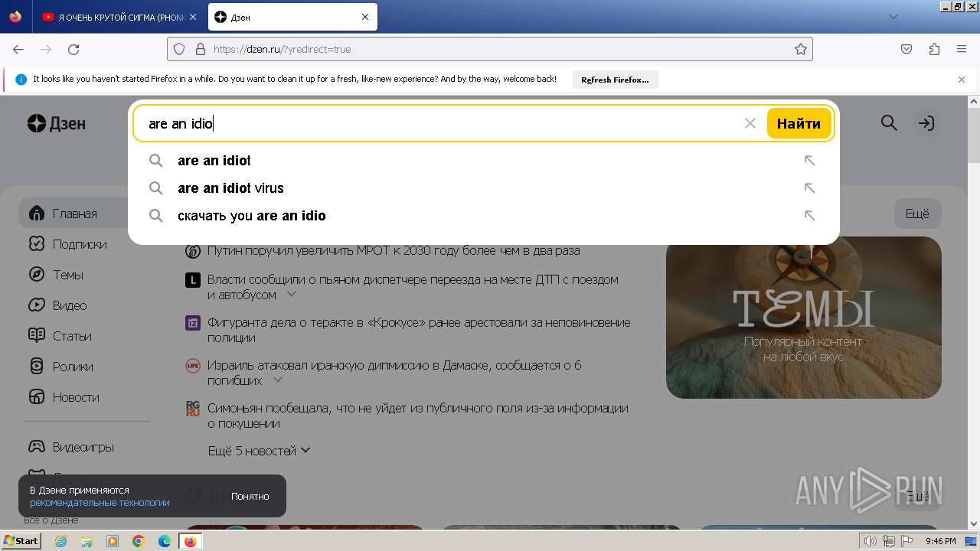Click arrow icon beside "are an idiot" suggestion
This screenshot has height=551, width=980.
[x=809, y=161]
